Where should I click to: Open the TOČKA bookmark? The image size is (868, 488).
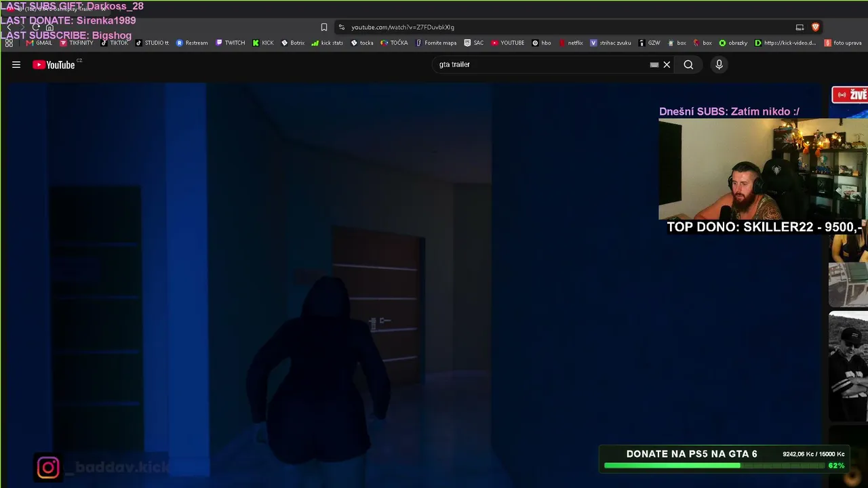(x=395, y=43)
